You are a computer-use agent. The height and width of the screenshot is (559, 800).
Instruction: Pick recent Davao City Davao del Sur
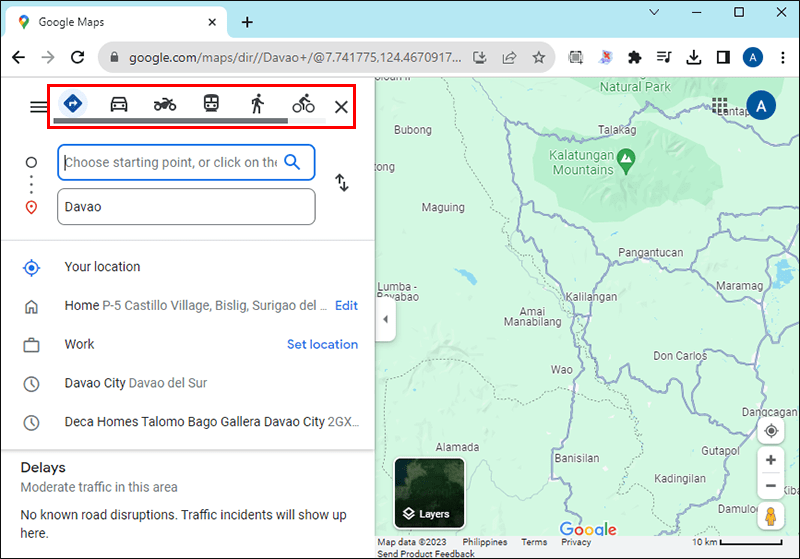coord(188,383)
